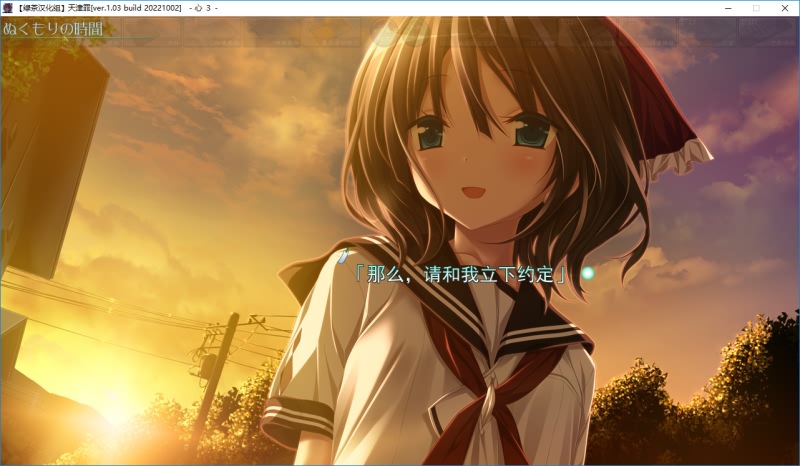The width and height of the screenshot is (800, 466).
Task: Click the dialogue line 「那么，请和我立下约定」
Action: (x=460, y=275)
